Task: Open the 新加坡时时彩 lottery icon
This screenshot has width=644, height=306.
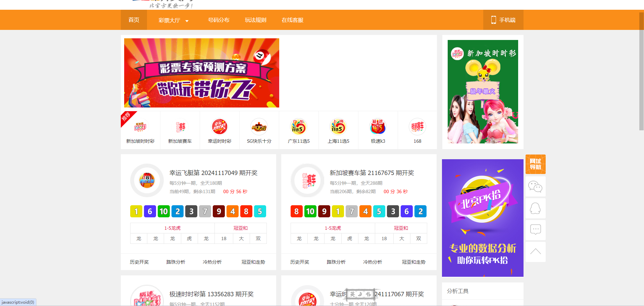Action: [140, 128]
